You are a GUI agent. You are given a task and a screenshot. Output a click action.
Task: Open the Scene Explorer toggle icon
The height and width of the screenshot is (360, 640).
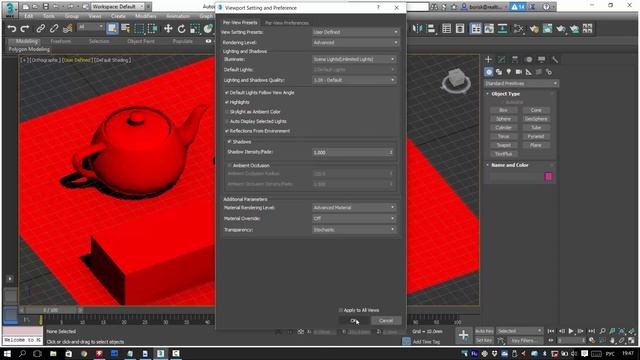[x=447, y=29]
